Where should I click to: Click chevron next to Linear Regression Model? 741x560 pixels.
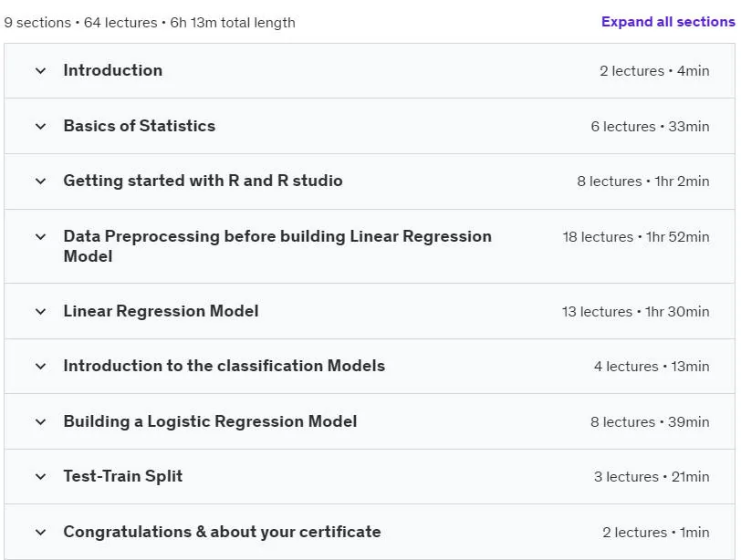coord(41,312)
